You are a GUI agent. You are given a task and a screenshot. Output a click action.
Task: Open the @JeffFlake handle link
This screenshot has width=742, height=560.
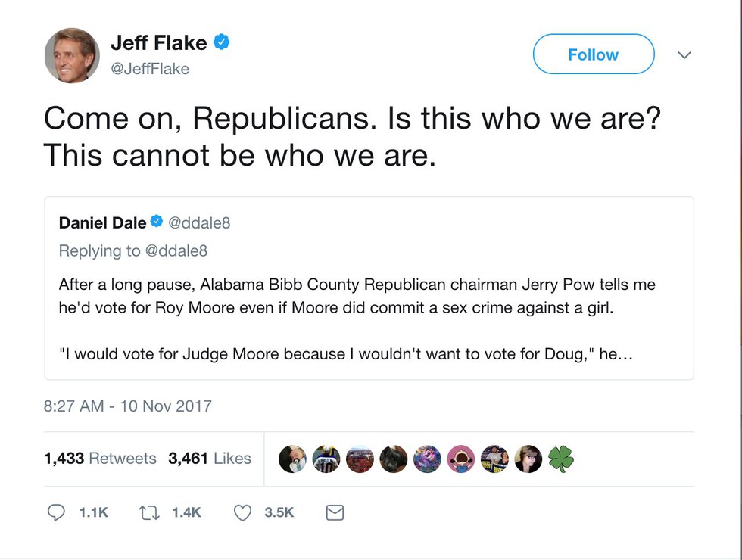(150, 69)
